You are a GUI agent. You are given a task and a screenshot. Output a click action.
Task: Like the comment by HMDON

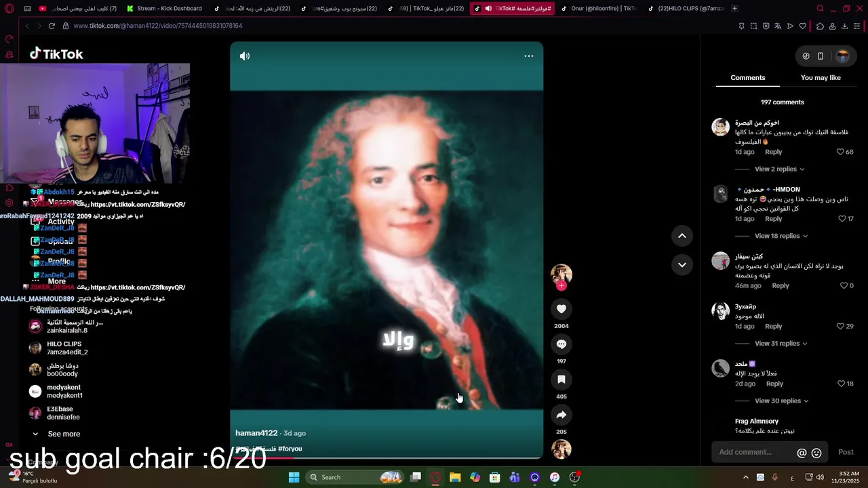click(x=842, y=219)
